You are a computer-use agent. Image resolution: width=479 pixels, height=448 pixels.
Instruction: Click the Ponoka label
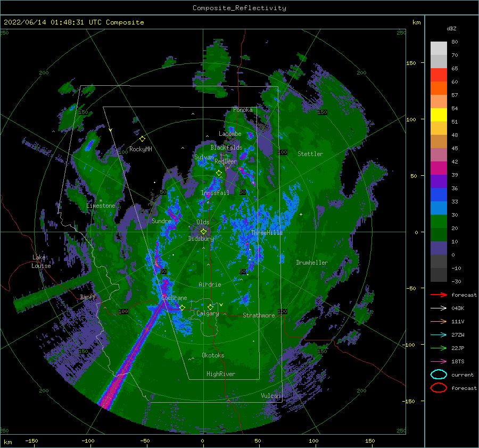(x=243, y=110)
